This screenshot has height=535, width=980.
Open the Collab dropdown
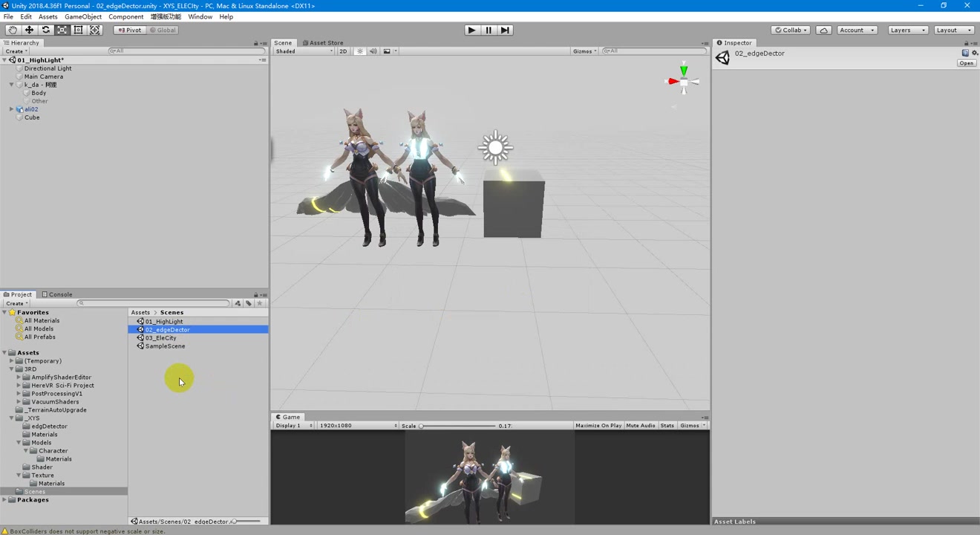click(791, 30)
